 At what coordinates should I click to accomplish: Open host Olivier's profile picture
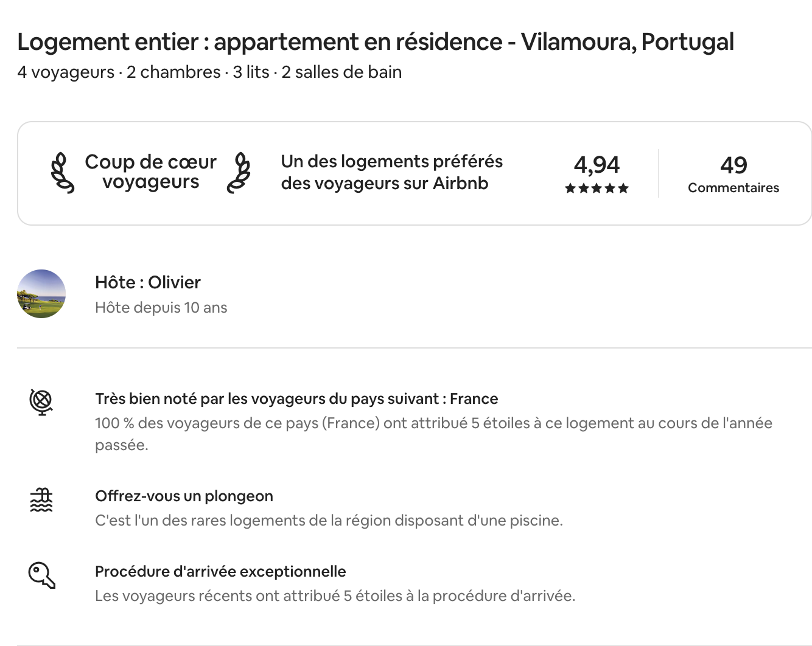click(41, 294)
